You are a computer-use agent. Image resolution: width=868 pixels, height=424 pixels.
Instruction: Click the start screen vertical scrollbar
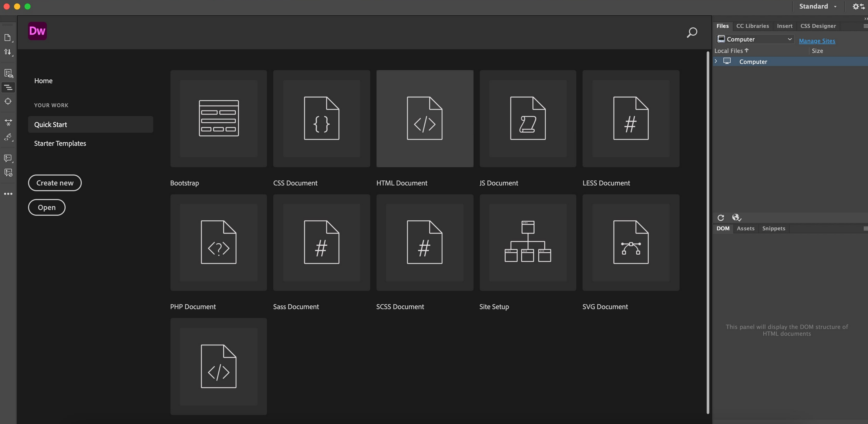(708, 233)
